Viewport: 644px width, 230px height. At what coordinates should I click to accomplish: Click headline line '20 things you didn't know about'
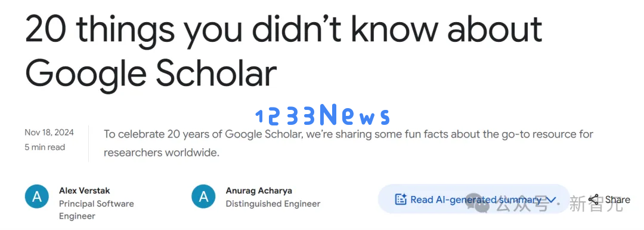284,29
